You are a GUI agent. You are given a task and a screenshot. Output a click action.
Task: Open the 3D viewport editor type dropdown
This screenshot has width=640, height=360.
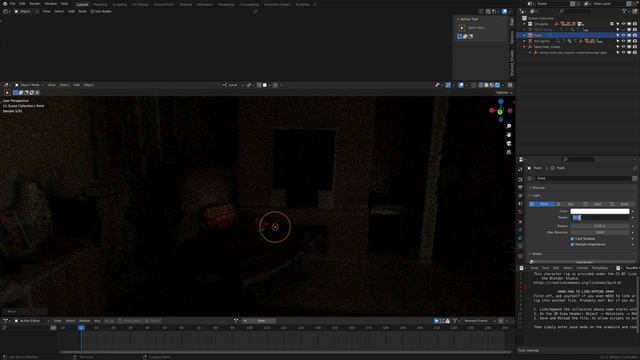point(7,85)
